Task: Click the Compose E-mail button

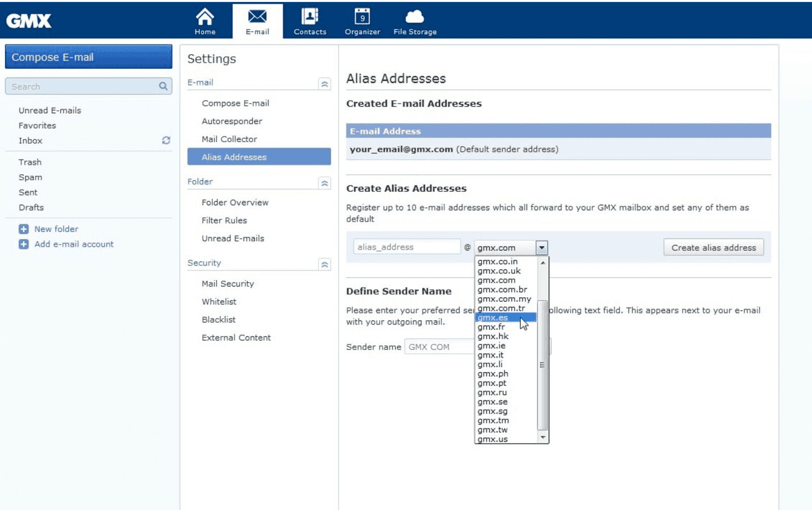Action: tap(88, 57)
